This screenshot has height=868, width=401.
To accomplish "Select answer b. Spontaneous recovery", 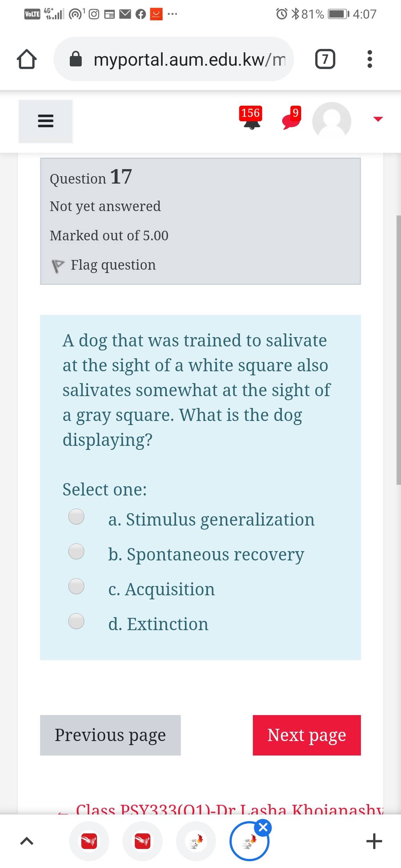I will pyautogui.click(x=76, y=551).
